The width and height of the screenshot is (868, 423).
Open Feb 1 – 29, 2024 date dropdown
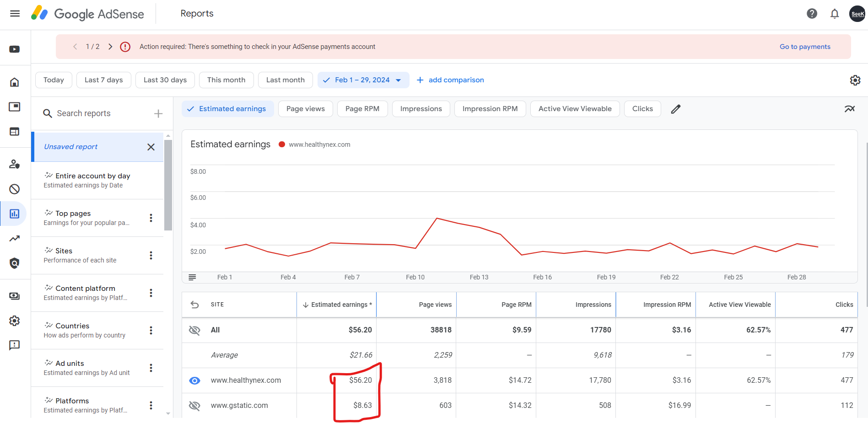(x=363, y=80)
